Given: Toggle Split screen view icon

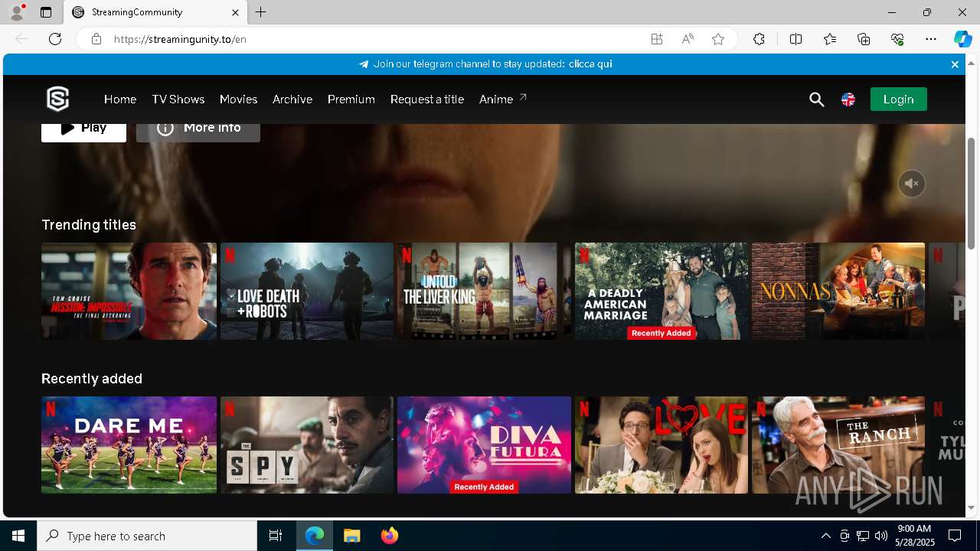Looking at the screenshot, I should click(x=795, y=39).
